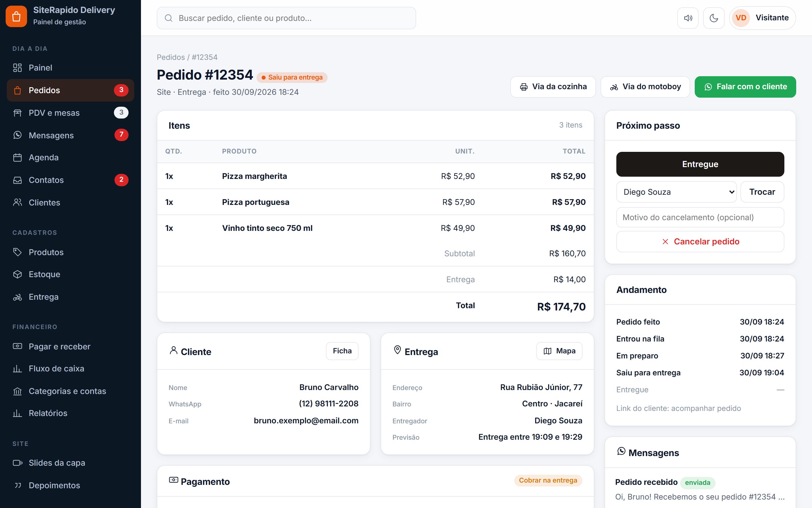Screen dimensions: 812x508
Task: Click Cancelar pedido
Action: (x=700, y=242)
